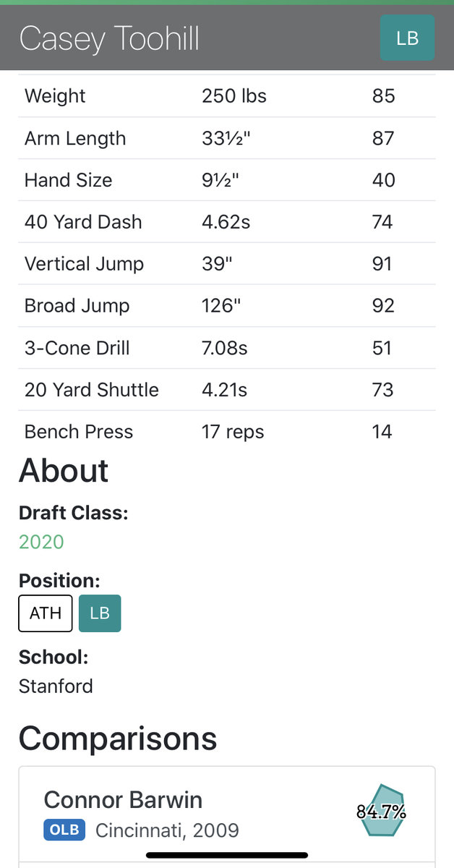Tap the Arm Length row

227,138
